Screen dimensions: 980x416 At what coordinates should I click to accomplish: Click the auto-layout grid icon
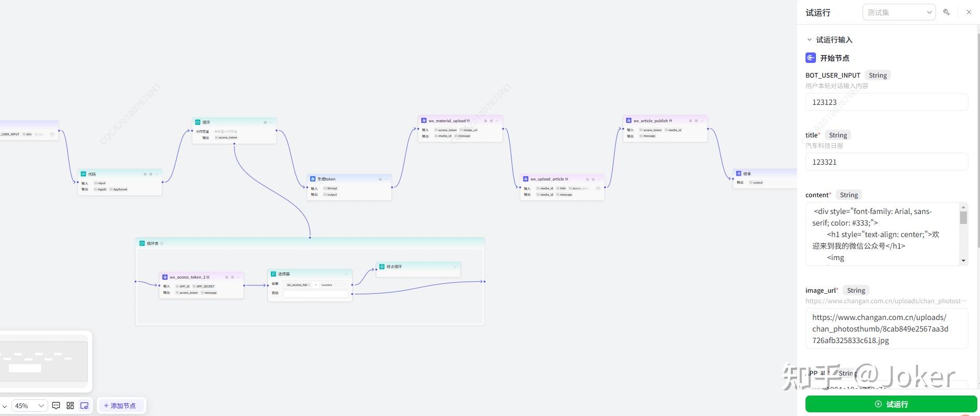point(70,406)
